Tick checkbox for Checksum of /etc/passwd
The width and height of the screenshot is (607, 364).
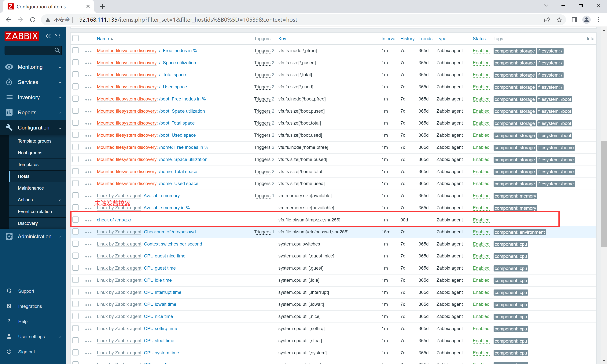[x=75, y=231]
